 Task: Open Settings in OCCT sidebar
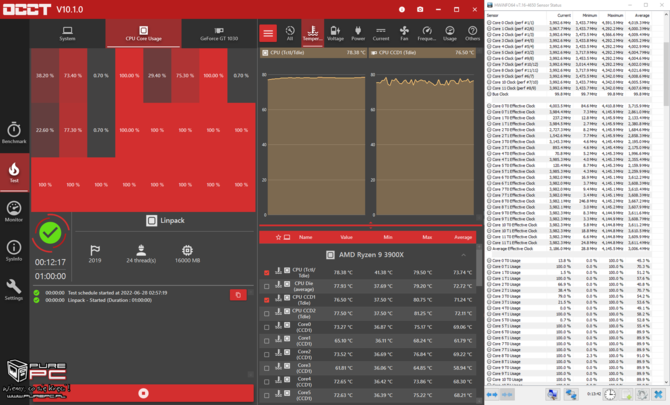pos(14,290)
